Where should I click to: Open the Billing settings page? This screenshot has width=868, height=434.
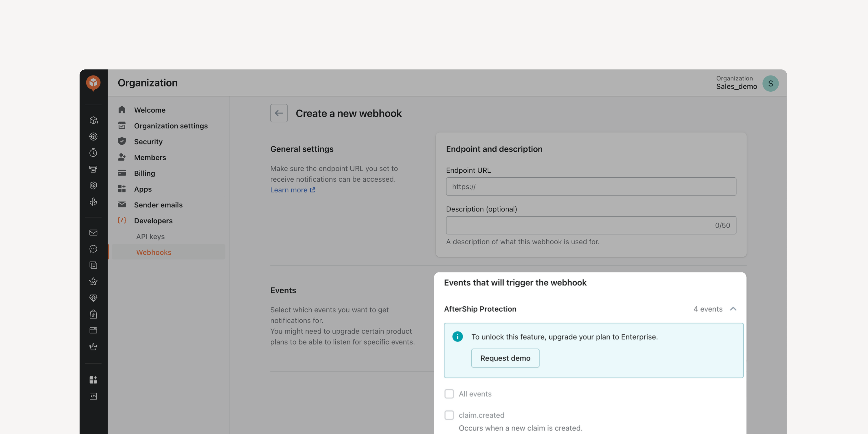coord(144,173)
